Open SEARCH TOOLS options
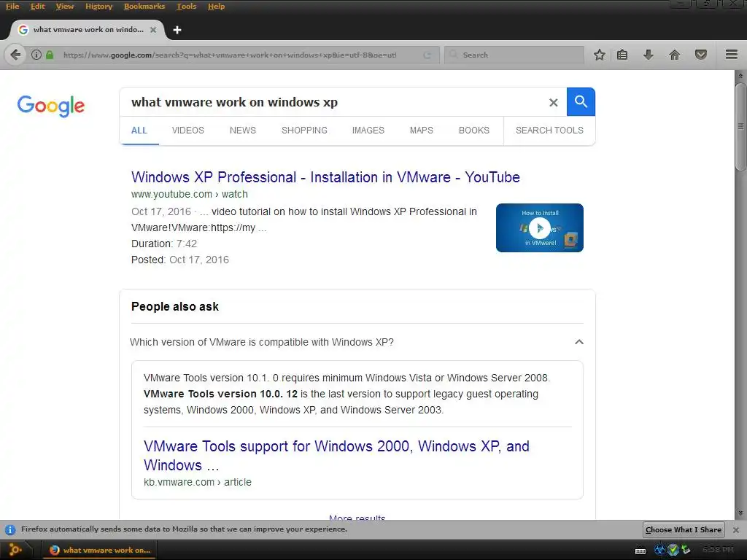747x560 pixels. coord(549,131)
